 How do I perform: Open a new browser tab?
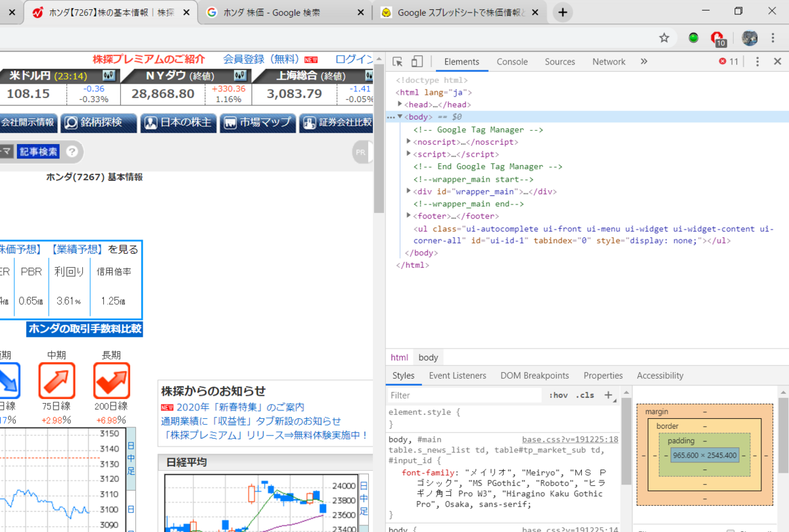tap(563, 12)
